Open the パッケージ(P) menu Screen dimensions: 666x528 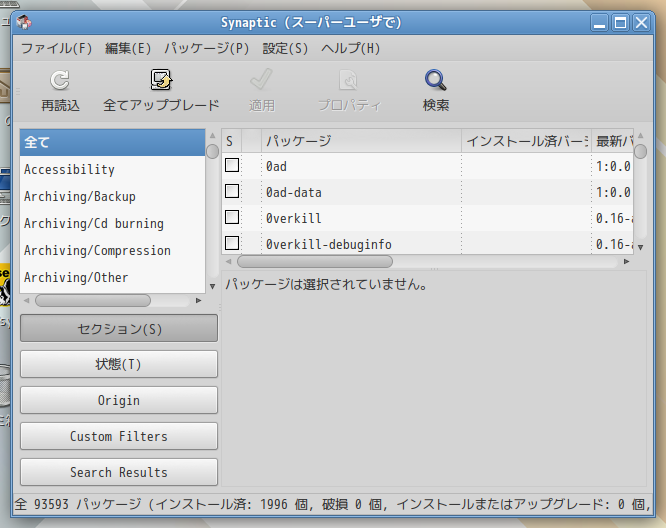tap(206, 48)
